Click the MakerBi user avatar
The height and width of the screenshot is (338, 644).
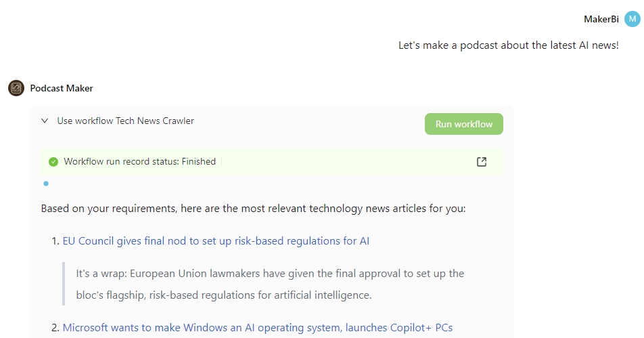tap(632, 19)
